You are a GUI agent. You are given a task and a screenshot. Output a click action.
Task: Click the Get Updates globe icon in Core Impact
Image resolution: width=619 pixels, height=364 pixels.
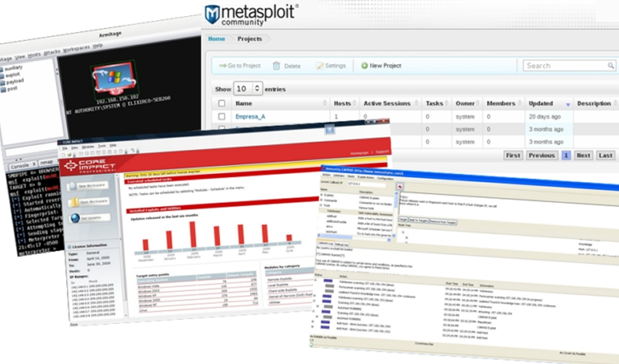click(x=74, y=218)
